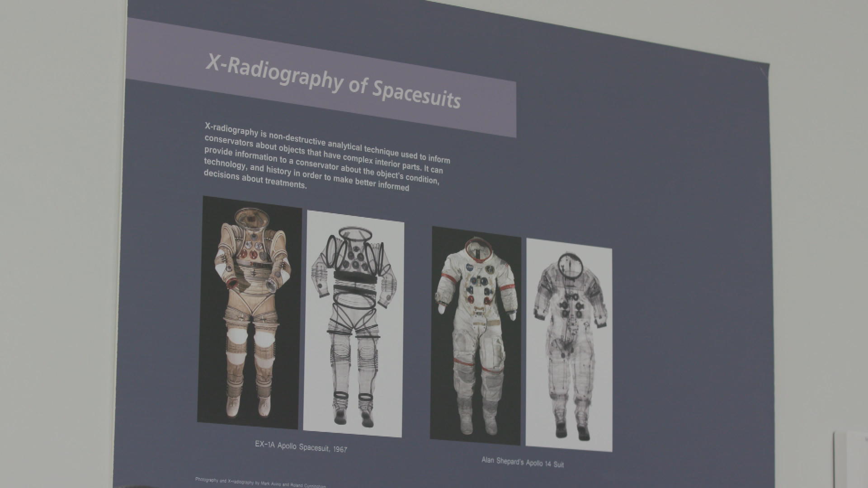Select the EX-1A spacesuit color photograph
Viewport: 868px width, 488px height.
(x=250, y=313)
